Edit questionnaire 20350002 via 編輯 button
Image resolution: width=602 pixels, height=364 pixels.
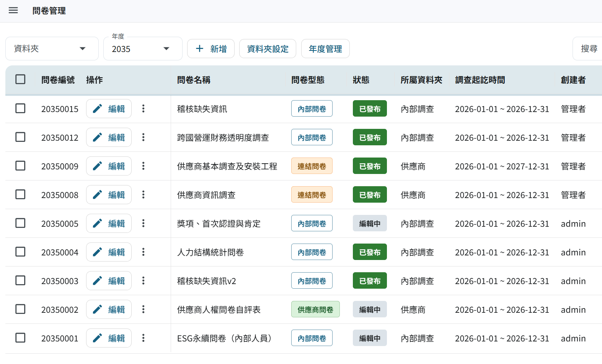109,309
